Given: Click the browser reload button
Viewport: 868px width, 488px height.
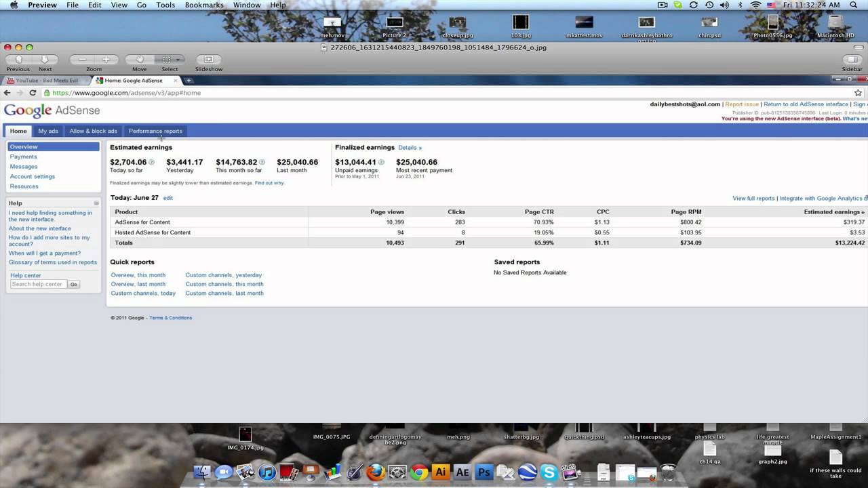Looking at the screenshot, I should point(32,93).
